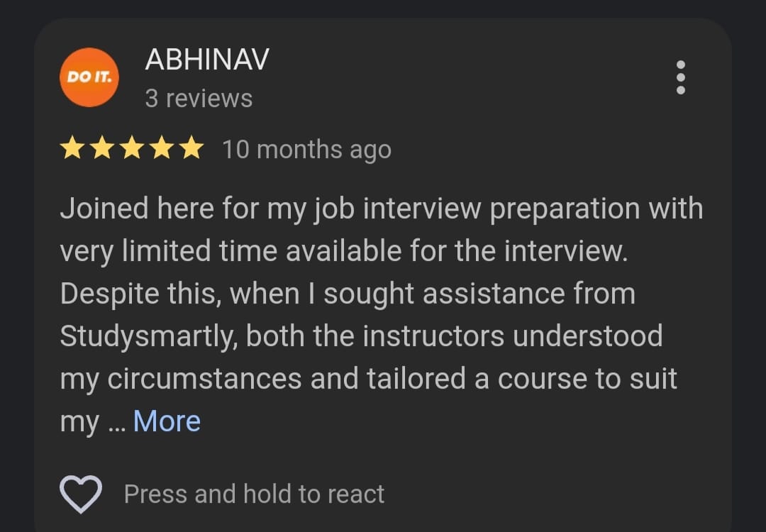Click the fourth yellow rating star
Image resolution: width=766 pixels, height=532 pixels.
[x=162, y=148]
